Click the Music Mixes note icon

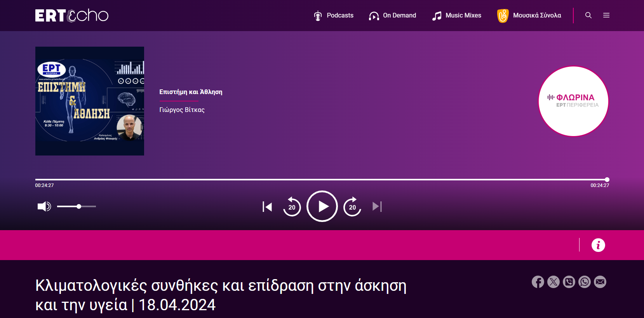pyautogui.click(x=437, y=16)
